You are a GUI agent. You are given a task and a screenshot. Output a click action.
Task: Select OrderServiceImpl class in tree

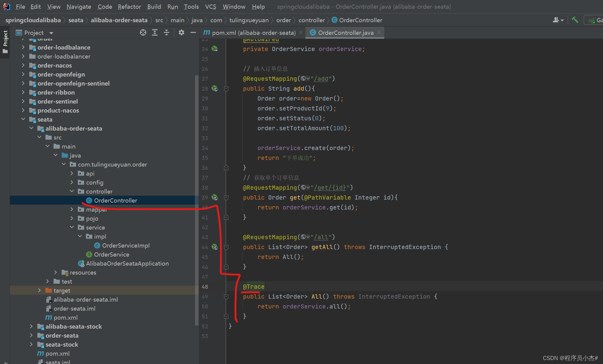coord(126,245)
